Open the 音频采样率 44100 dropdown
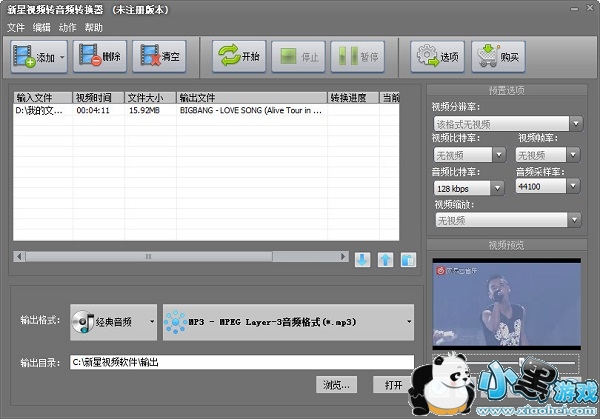The width and height of the screenshot is (600, 419). pos(547,186)
